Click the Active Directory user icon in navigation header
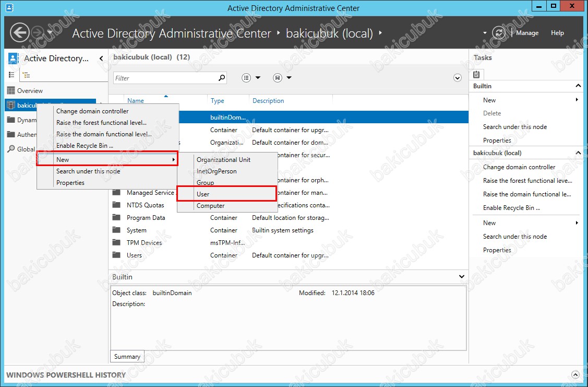The width and height of the screenshot is (588, 387). pos(13,58)
